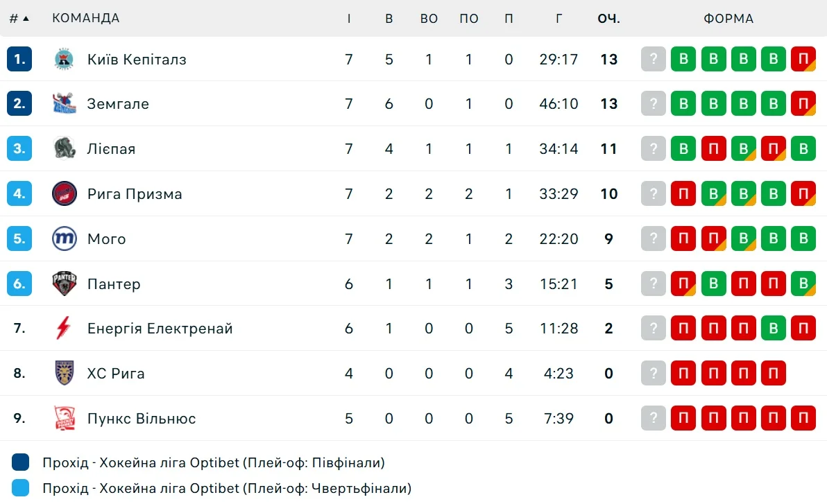
Task: Click the gray question mark for Земгале
Action: [x=654, y=104]
